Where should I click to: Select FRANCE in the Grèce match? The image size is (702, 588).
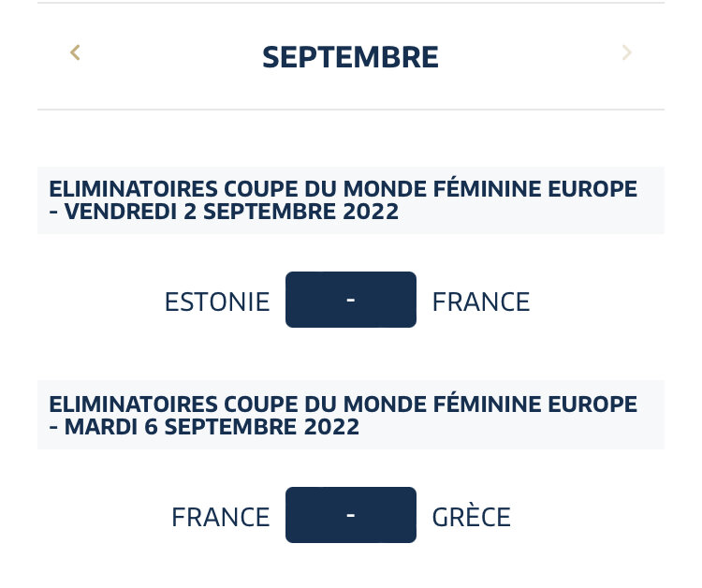(x=221, y=517)
